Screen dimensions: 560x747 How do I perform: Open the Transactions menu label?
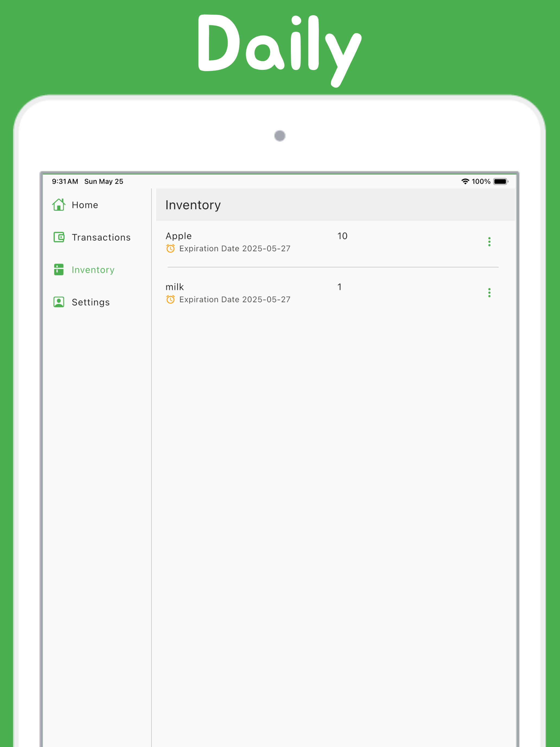click(x=101, y=238)
